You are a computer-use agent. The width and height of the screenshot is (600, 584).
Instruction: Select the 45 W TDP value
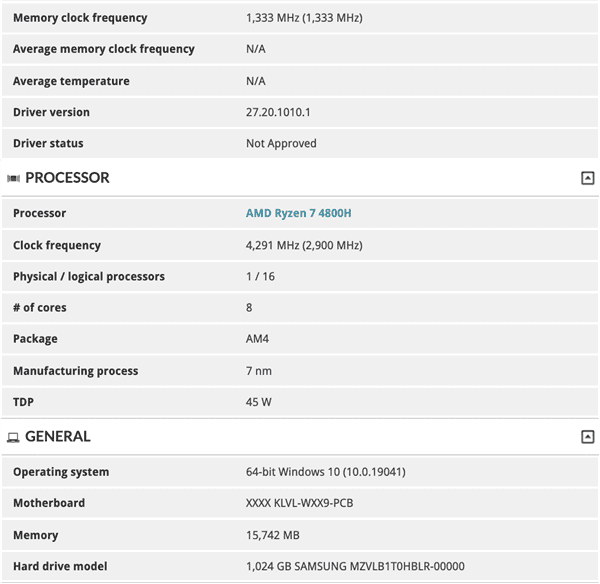coord(259,402)
